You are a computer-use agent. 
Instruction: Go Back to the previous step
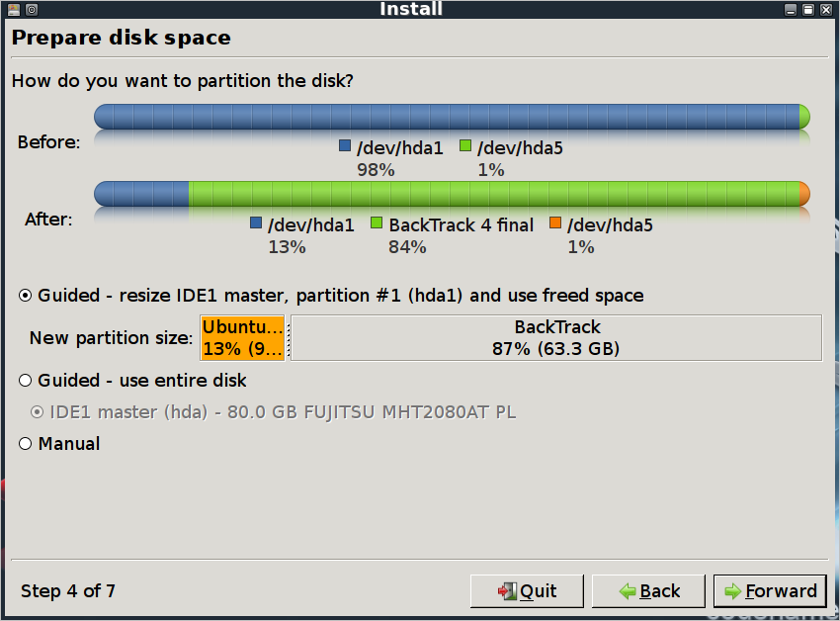(648, 591)
